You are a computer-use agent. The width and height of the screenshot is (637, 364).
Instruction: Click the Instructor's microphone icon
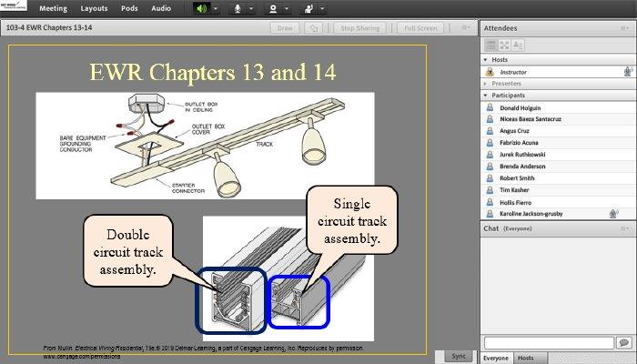click(628, 72)
